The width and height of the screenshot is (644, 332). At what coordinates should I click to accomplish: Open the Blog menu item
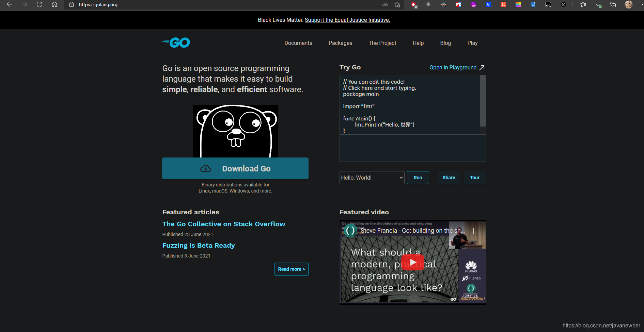[x=445, y=43]
